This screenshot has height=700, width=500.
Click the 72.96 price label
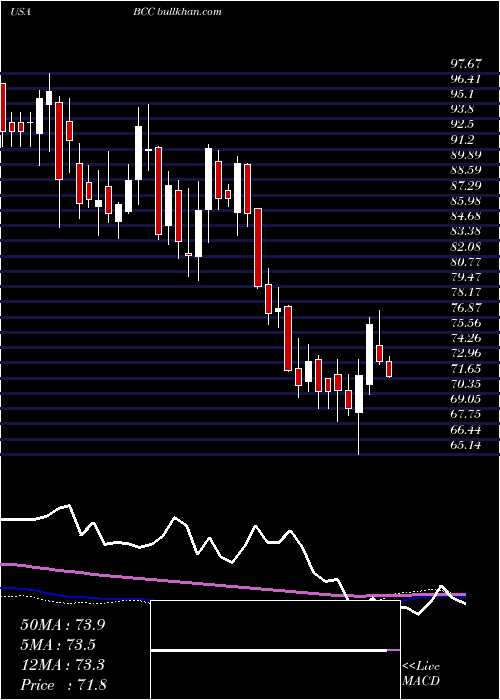466,353
